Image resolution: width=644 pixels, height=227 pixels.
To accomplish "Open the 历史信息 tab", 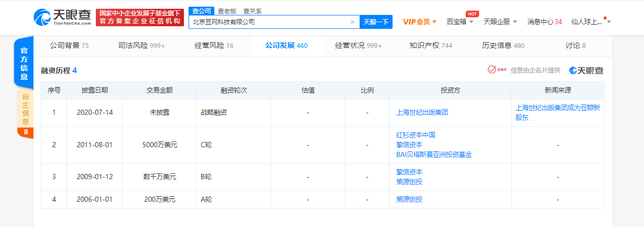I will click(x=503, y=45).
